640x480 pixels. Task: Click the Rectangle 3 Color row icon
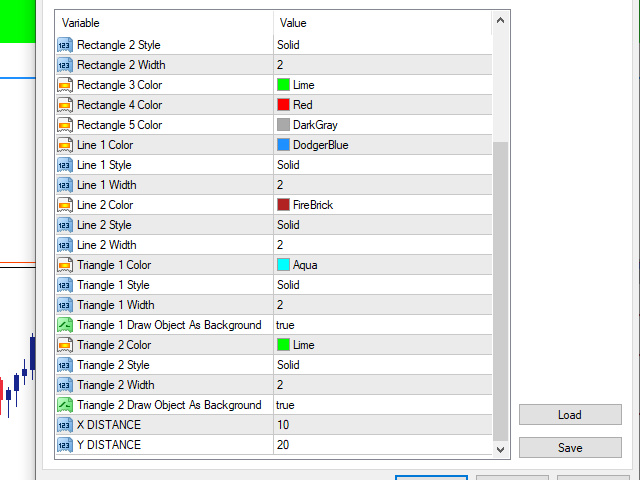[x=65, y=85]
